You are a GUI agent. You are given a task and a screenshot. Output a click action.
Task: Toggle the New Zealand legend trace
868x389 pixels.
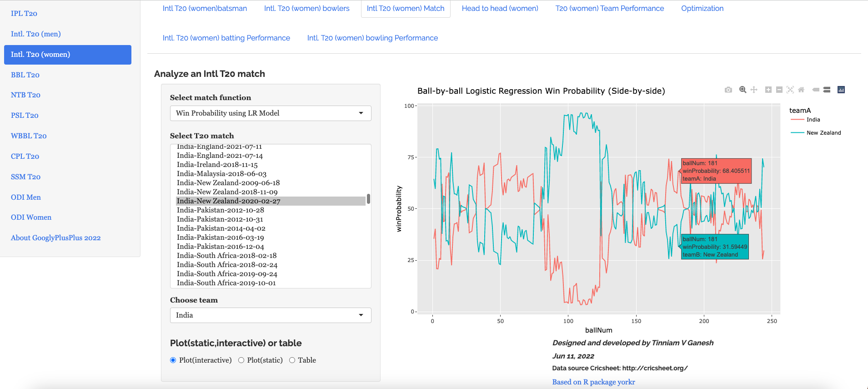823,133
